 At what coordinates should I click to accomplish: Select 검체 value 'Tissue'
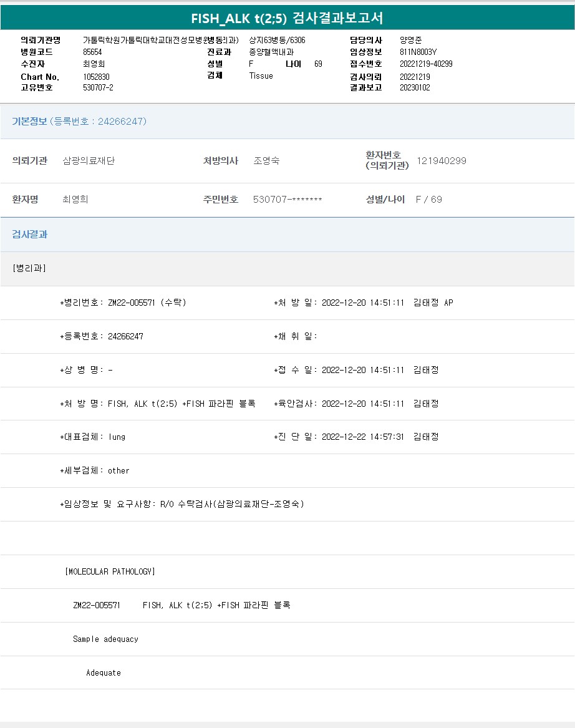tap(261, 75)
